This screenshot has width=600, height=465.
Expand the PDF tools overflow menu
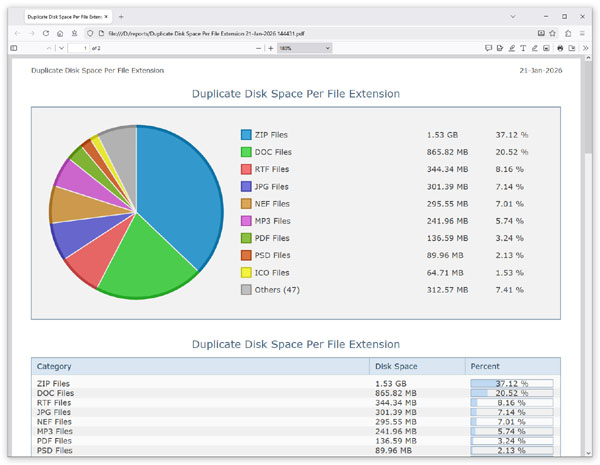coord(585,48)
